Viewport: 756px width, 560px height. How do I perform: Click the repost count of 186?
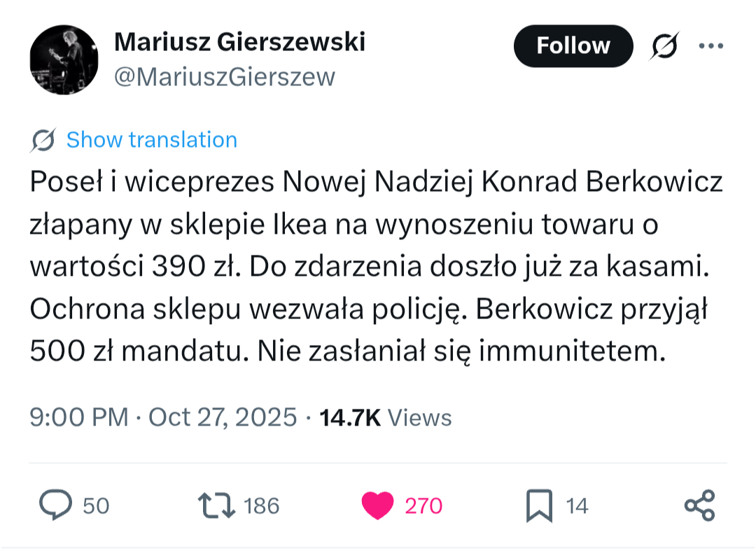click(262, 506)
